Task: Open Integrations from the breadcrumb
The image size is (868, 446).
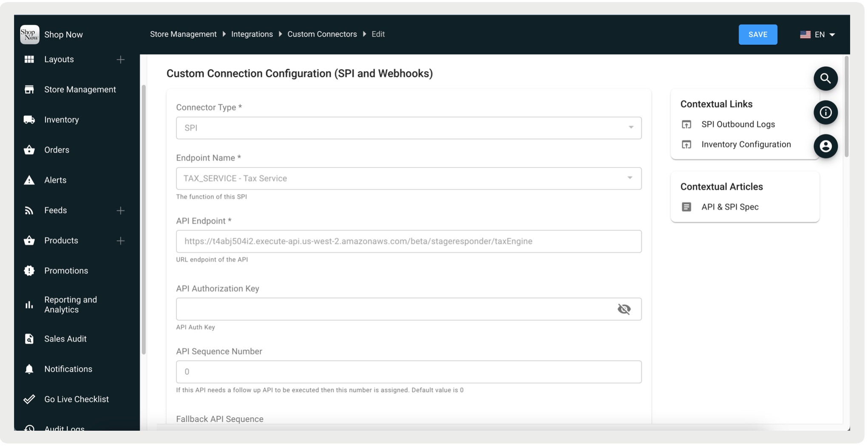Action: (x=252, y=34)
